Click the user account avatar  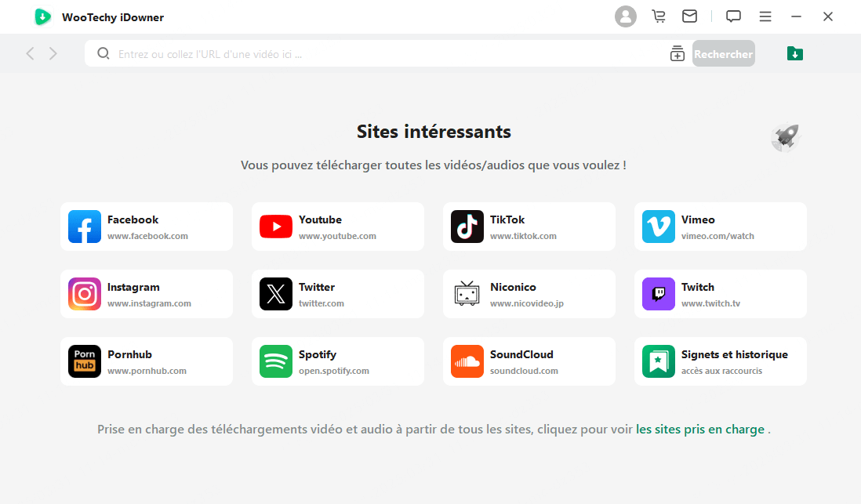pos(626,16)
